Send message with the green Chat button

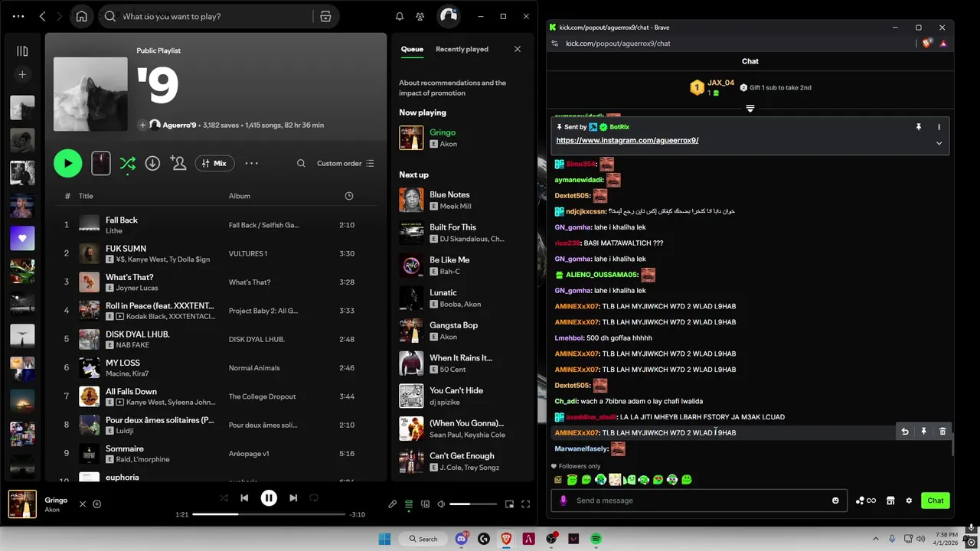(936, 500)
